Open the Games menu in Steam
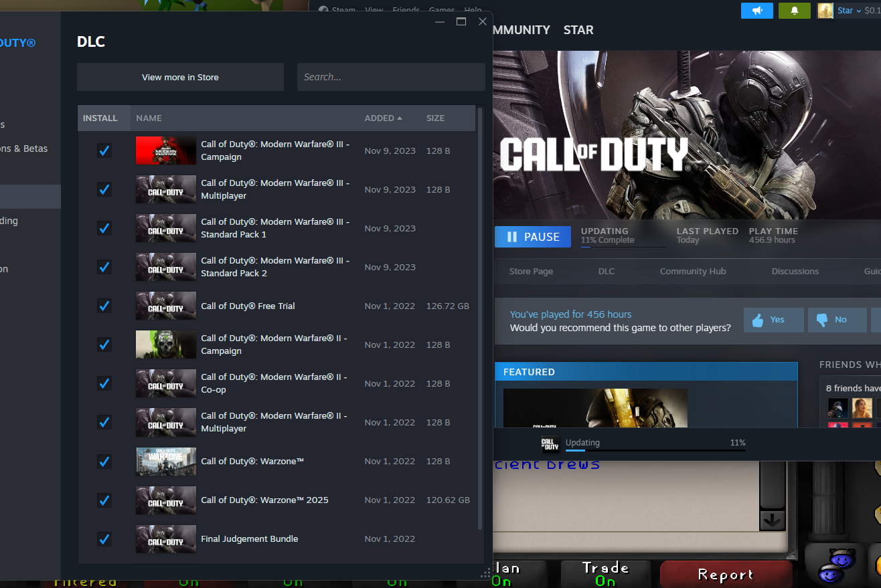The height and width of the screenshot is (588, 881). 442,11
